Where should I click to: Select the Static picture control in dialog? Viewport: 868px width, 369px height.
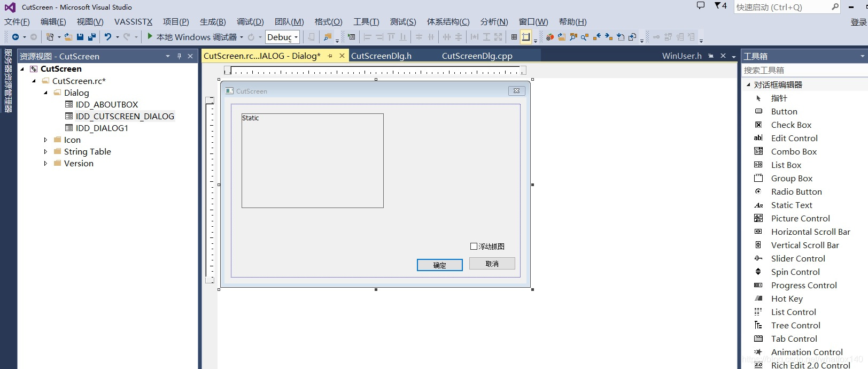pyautogui.click(x=313, y=160)
